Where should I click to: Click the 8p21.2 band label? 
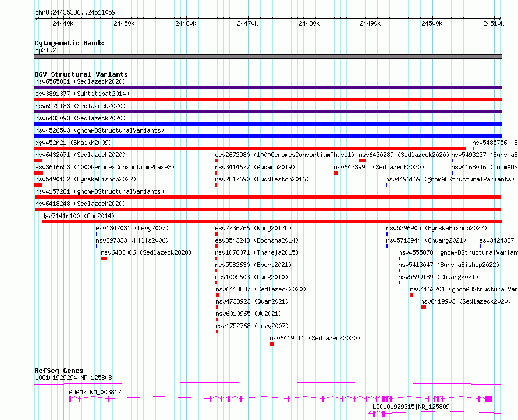(45, 50)
